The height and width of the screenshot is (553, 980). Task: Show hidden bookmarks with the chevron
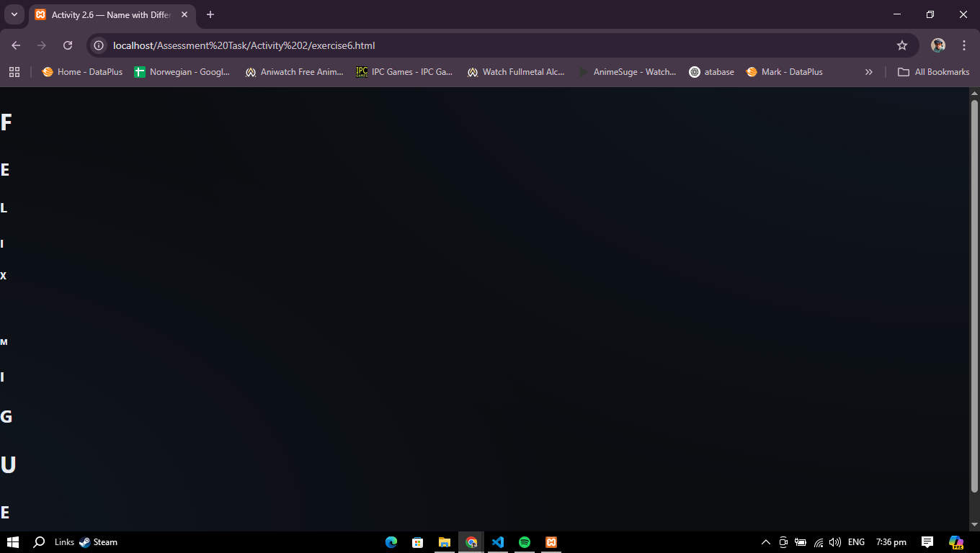(868, 72)
